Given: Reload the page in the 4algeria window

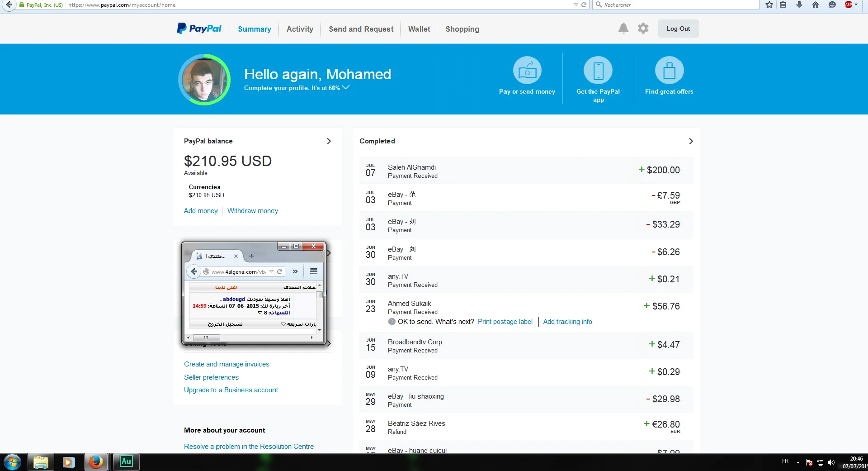Looking at the screenshot, I should pos(280,271).
